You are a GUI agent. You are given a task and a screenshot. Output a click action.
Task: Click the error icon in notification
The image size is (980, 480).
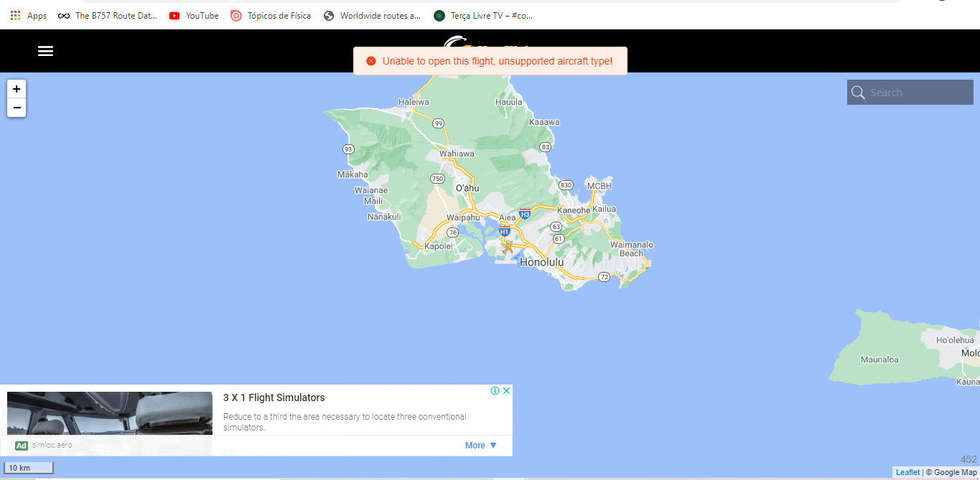[371, 61]
